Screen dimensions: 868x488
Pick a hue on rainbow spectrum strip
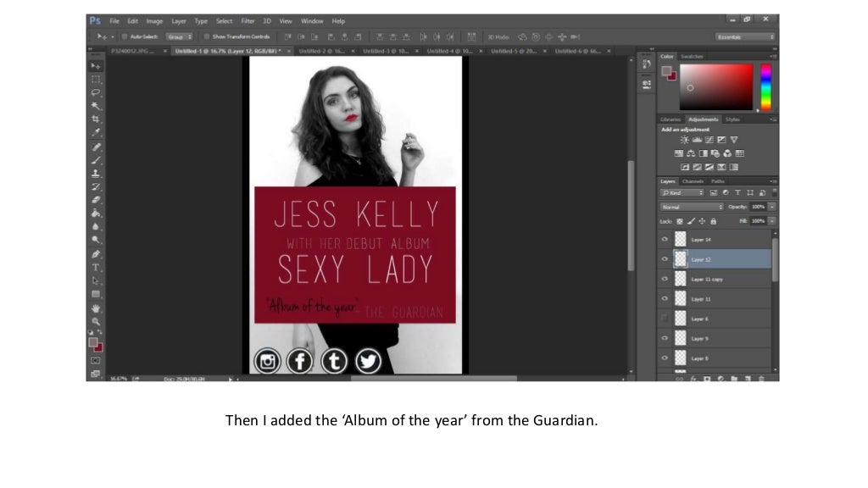(765, 87)
